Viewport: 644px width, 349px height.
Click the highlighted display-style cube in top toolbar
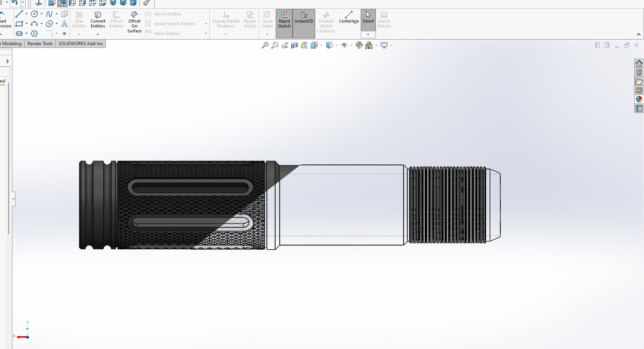coord(62,3)
